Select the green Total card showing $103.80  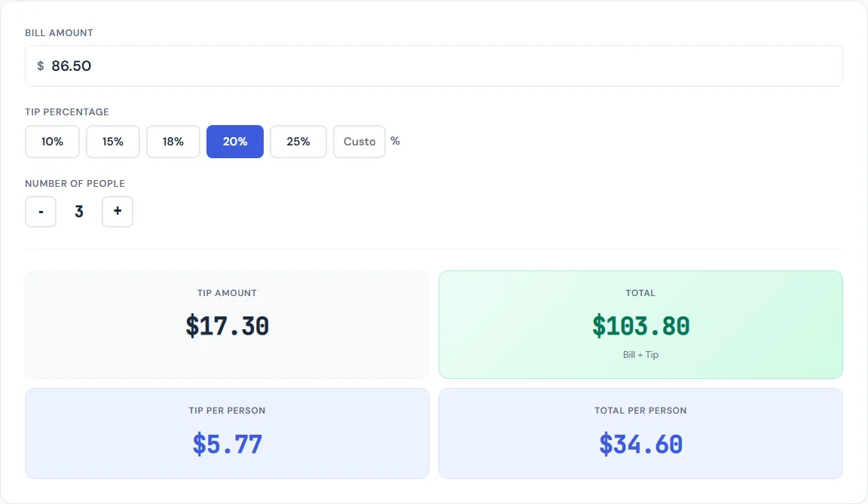click(x=640, y=324)
